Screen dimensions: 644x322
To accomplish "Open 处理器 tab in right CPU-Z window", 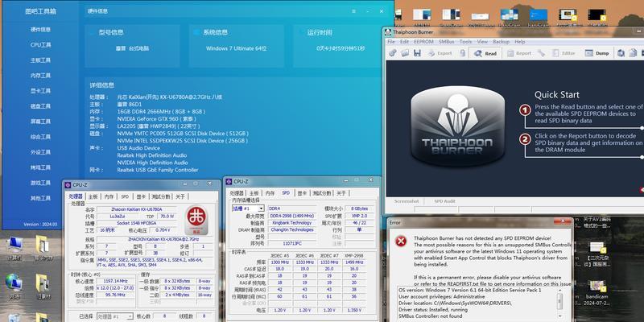I will click(x=237, y=193).
